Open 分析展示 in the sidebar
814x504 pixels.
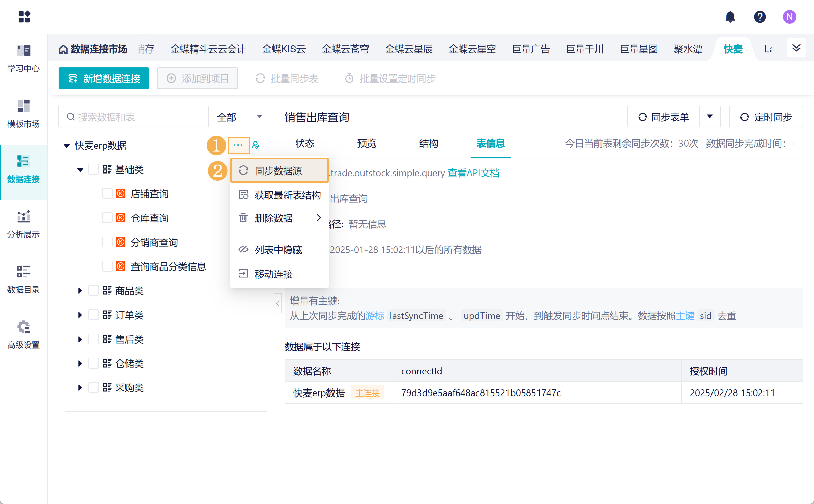[x=24, y=224]
